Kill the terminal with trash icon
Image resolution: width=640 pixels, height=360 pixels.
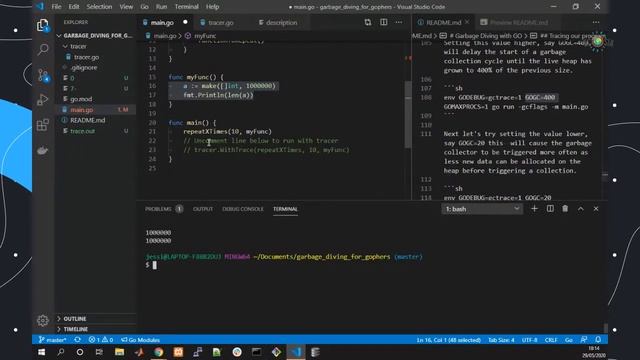click(x=565, y=209)
